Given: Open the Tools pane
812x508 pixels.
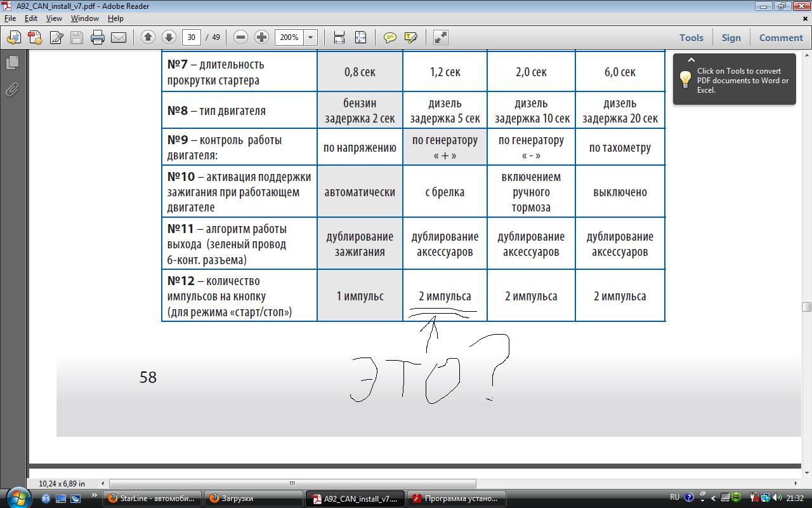Looking at the screenshot, I should tap(691, 37).
